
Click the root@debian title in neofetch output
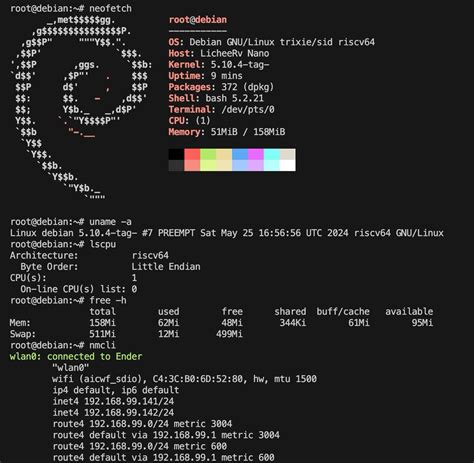[x=198, y=20]
